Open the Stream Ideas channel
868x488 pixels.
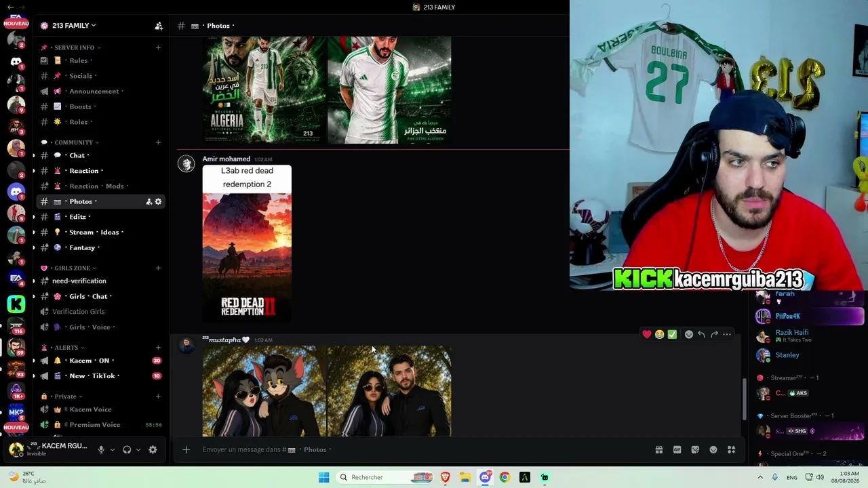click(x=100, y=232)
